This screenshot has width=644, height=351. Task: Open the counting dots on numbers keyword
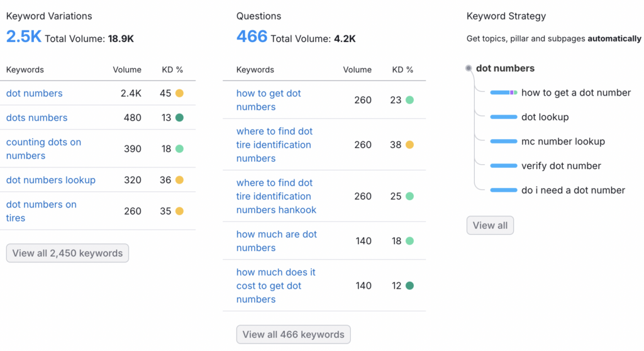tap(43, 149)
